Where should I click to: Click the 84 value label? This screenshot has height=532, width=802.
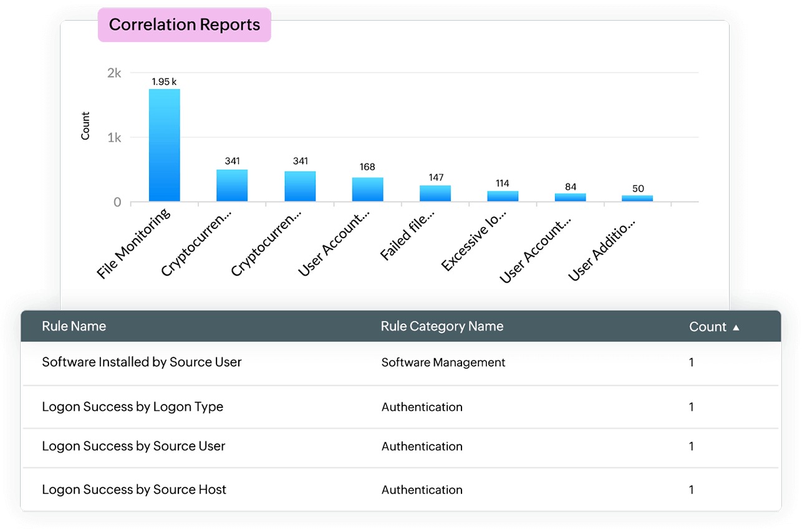pos(571,187)
